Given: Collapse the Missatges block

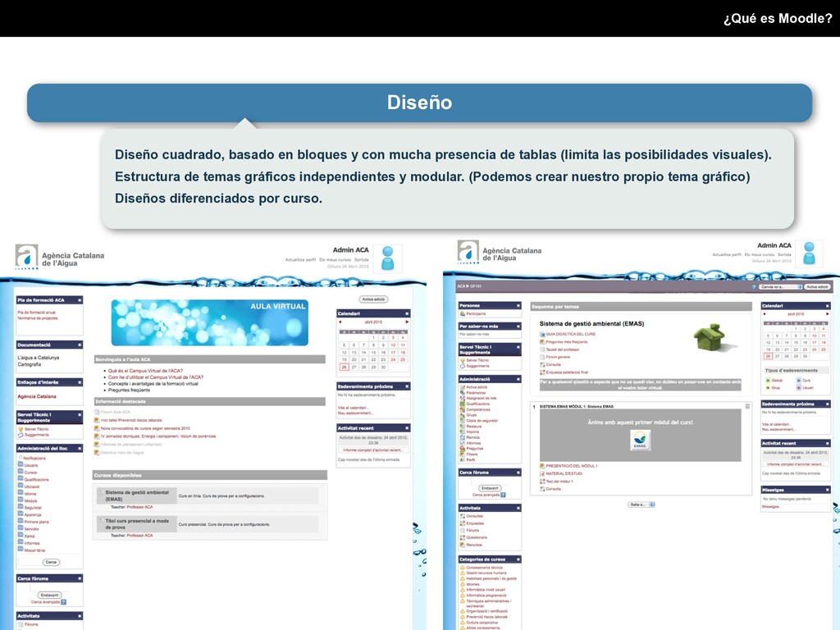Looking at the screenshot, I should 828,490.
